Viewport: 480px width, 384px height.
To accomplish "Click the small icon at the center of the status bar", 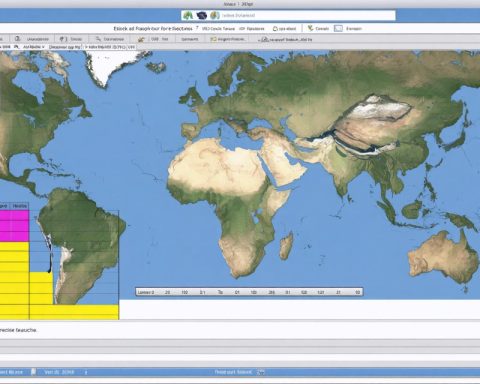I will (x=261, y=372).
